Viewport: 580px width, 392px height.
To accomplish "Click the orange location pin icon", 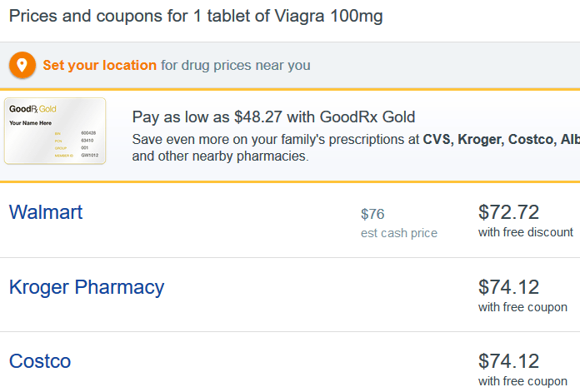I will [22, 65].
